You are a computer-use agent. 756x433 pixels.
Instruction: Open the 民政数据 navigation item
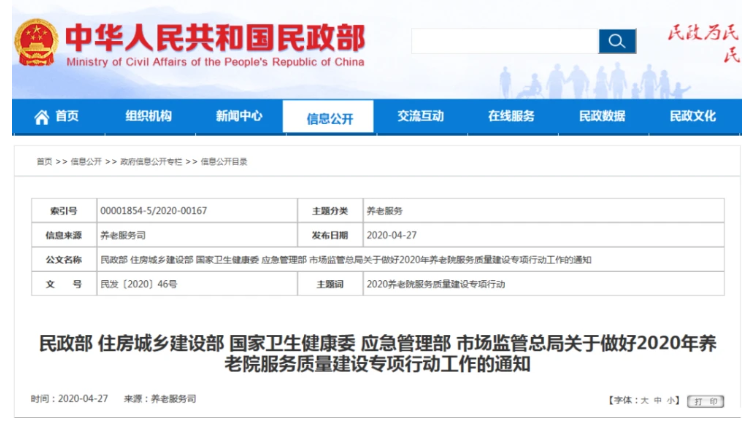coord(602,116)
